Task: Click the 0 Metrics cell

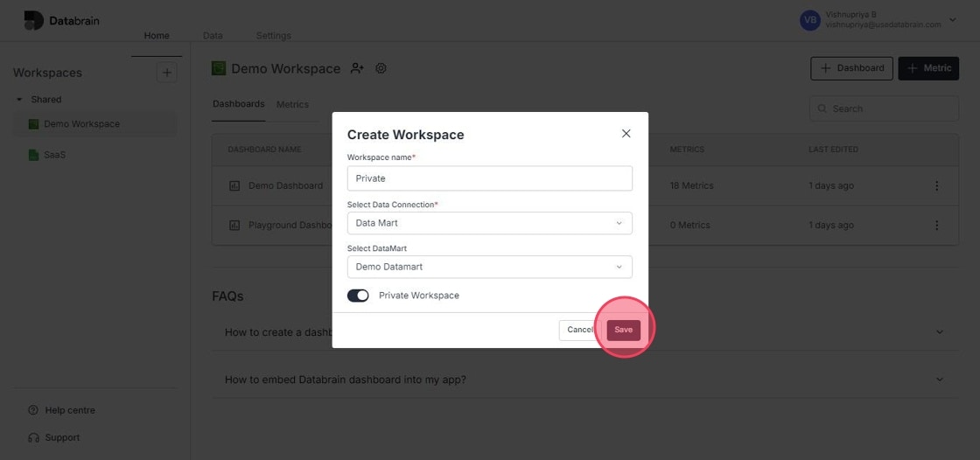Action: click(x=690, y=225)
